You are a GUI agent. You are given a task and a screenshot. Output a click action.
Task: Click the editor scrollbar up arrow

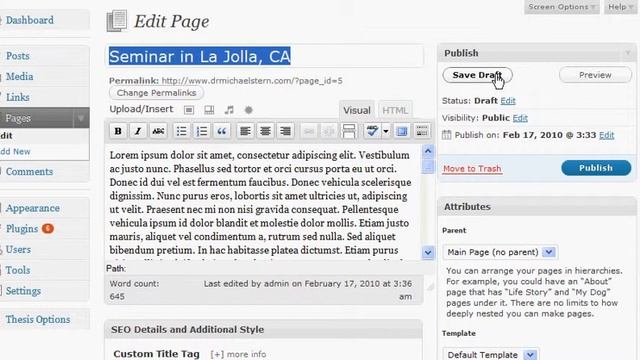point(428,151)
